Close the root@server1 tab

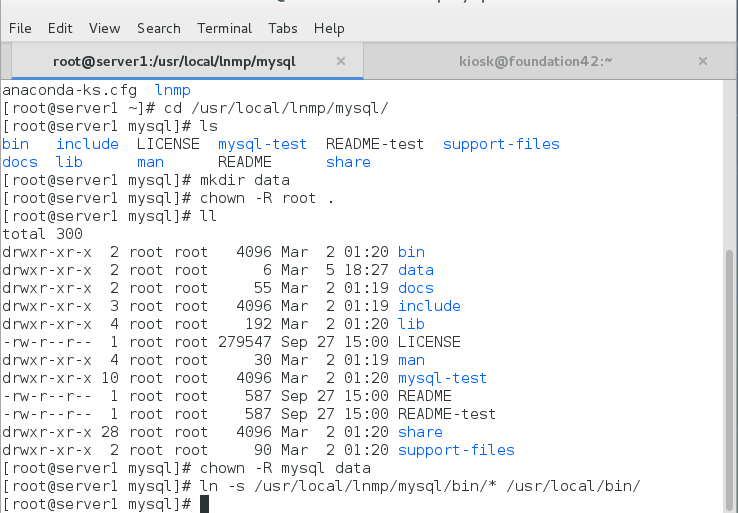point(341,61)
